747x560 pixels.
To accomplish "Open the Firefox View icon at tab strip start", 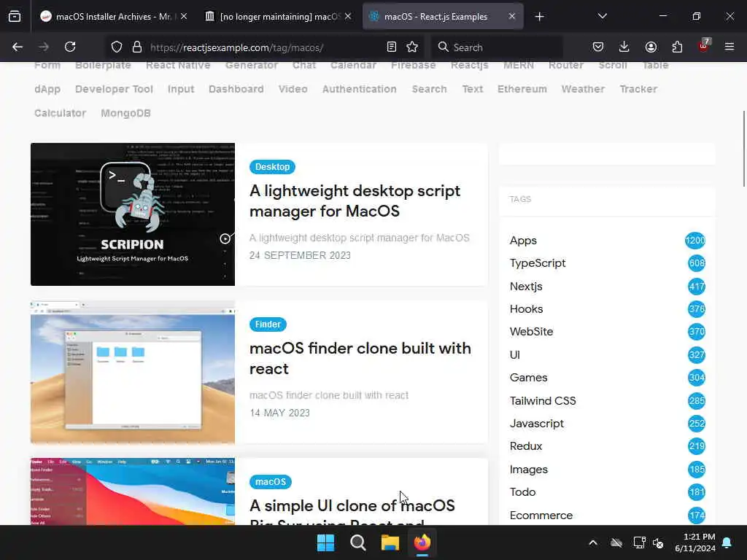I will (x=15, y=17).
